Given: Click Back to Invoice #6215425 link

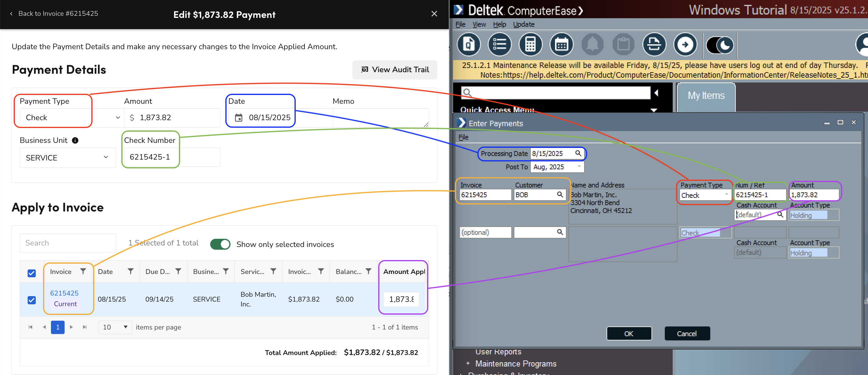Looking at the screenshot, I should tap(54, 13).
